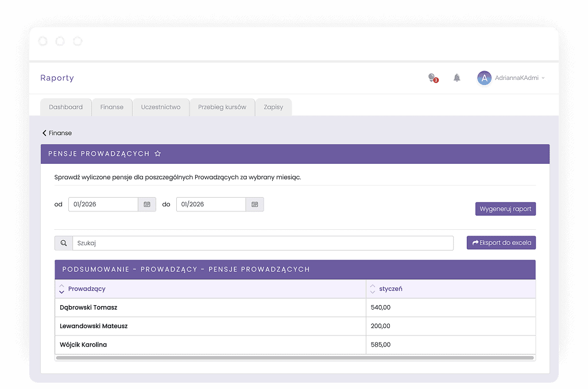
Task: Open calendar picker for the 'od' date
Action: pos(147,205)
